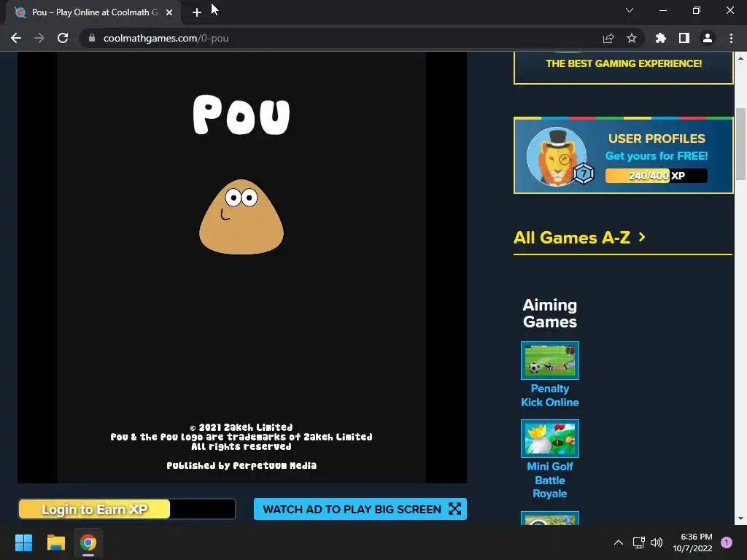Open the Aiming Games category heading

click(550, 314)
